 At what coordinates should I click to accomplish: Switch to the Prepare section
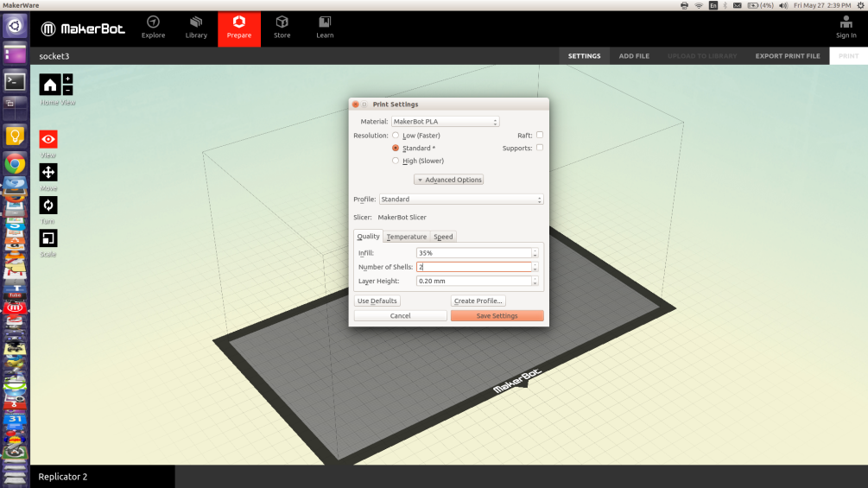pyautogui.click(x=239, y=29)
